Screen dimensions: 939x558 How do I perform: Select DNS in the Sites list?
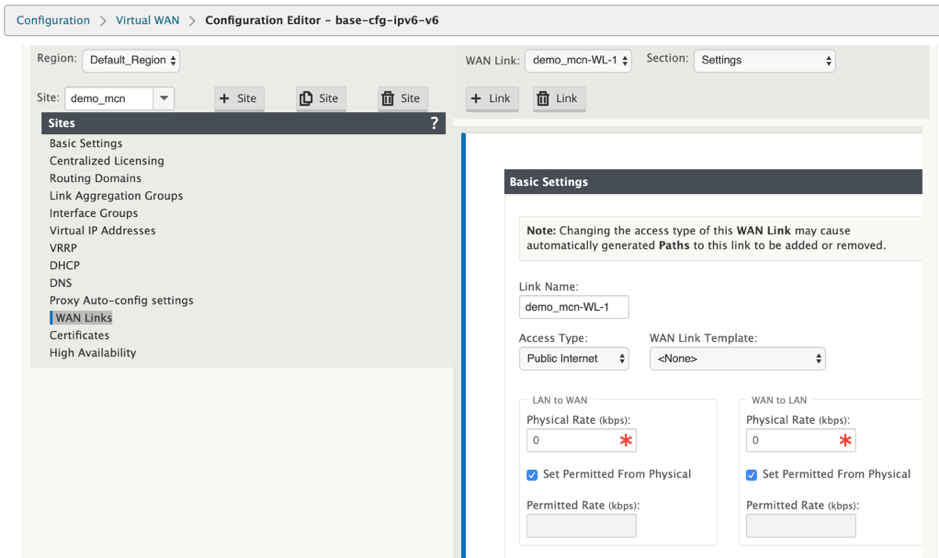coord(60,283)
